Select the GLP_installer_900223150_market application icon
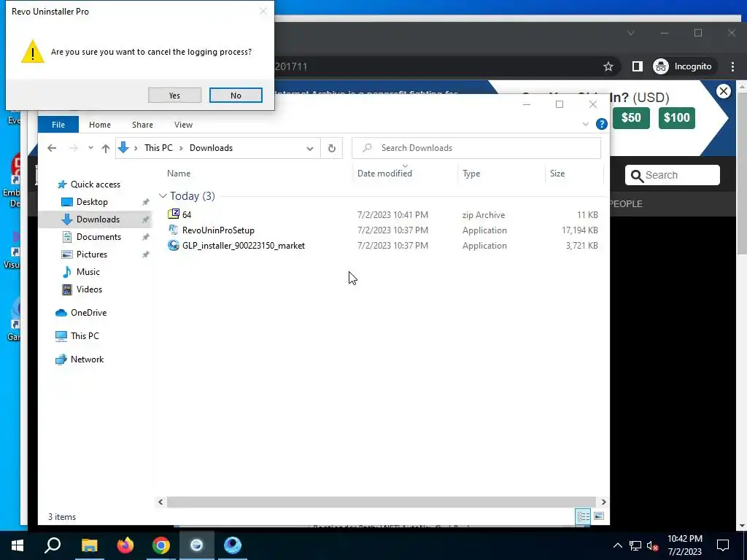This screenshot has width=747, height=560. coord(174,245)
